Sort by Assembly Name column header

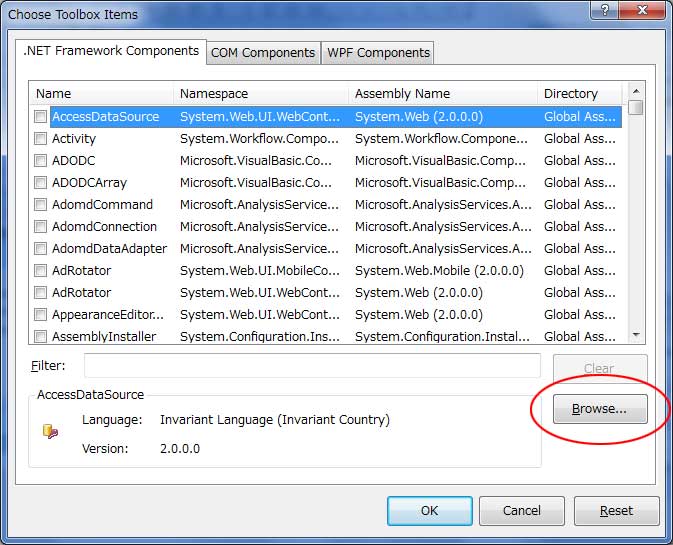point(443,93)
